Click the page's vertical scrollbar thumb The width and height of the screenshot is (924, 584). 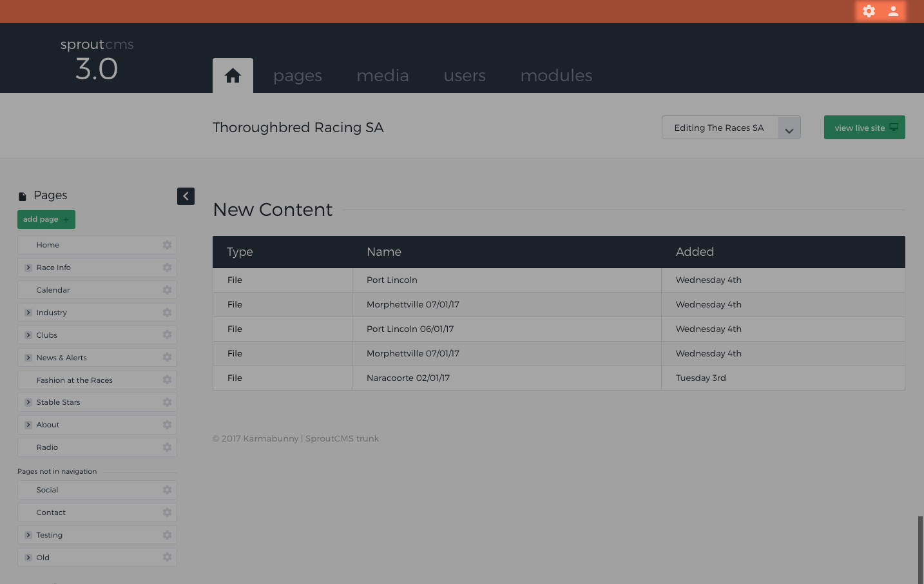[920, 549]
